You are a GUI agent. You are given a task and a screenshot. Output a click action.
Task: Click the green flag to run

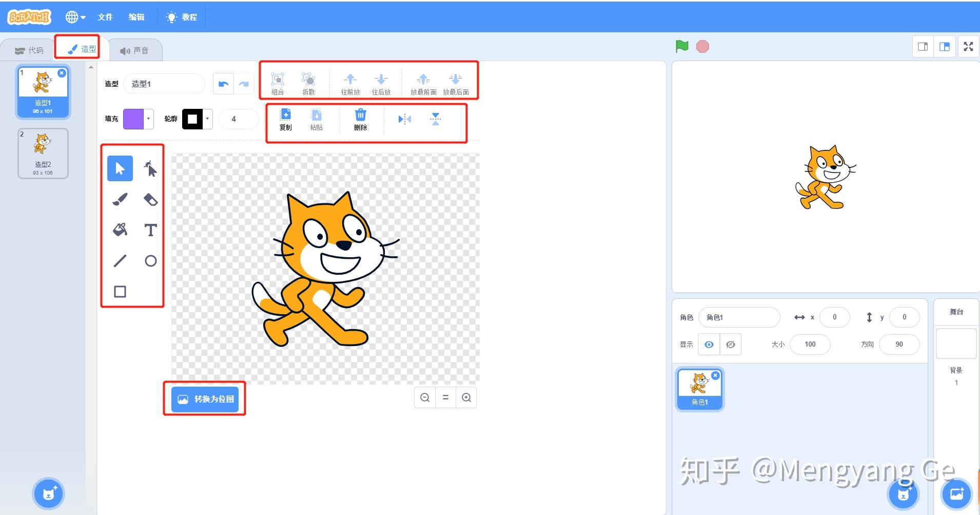pos(682,47)
